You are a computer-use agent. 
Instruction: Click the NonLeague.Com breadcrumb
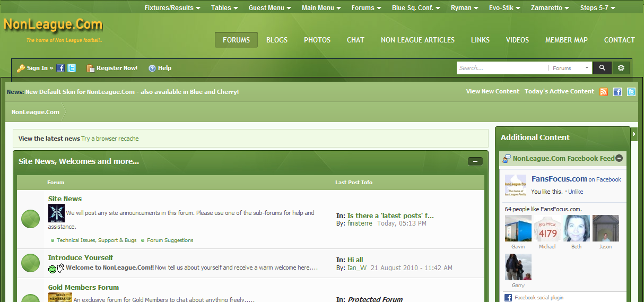click(x=36, y=112)
